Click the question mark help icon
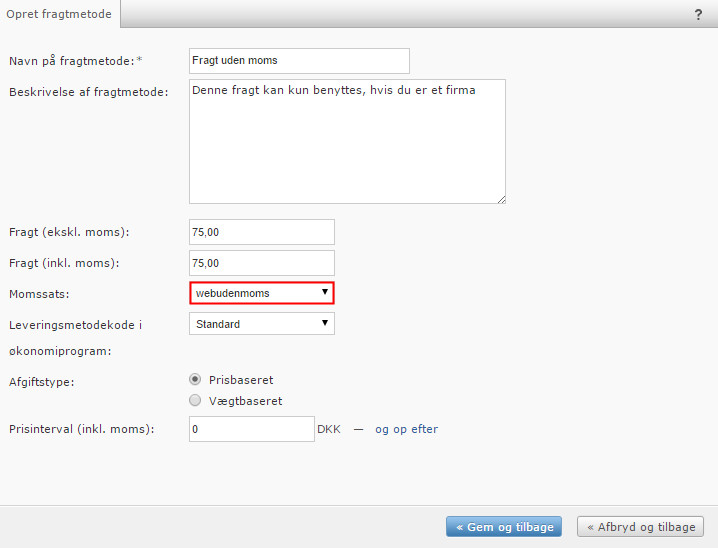 697,15
